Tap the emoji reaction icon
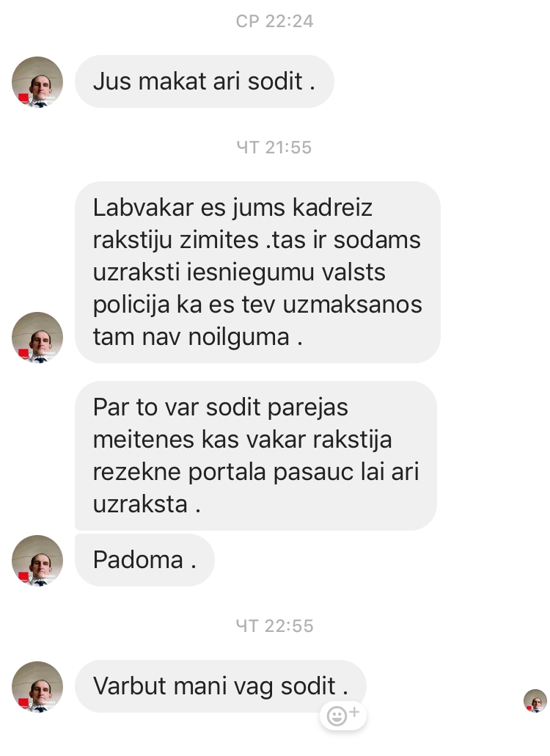 [343, 715]
